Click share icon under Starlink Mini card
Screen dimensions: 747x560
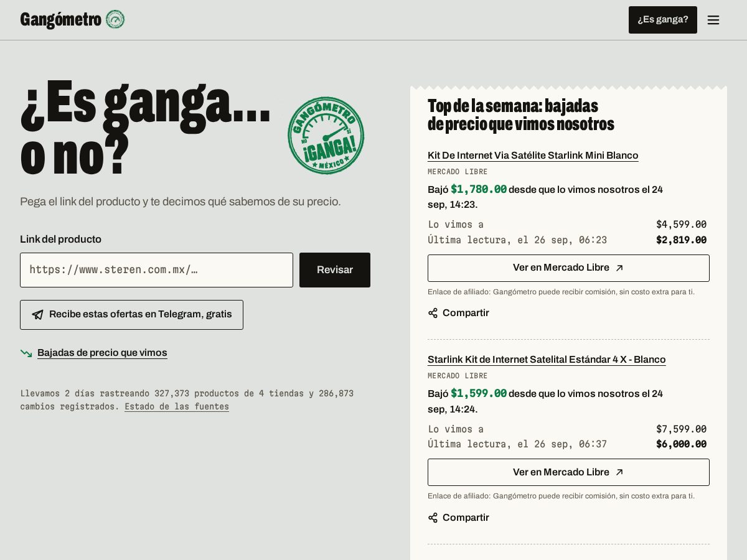433,313
